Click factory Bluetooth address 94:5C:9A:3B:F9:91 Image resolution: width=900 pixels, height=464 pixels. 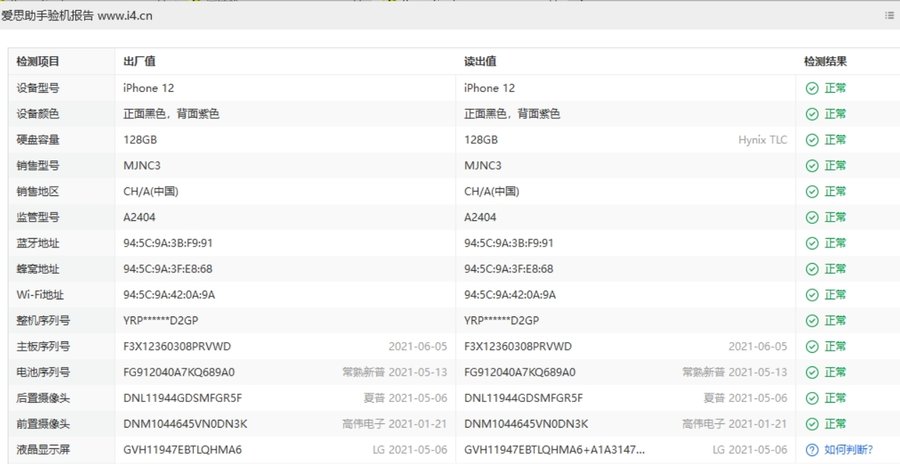click(168, 243)
